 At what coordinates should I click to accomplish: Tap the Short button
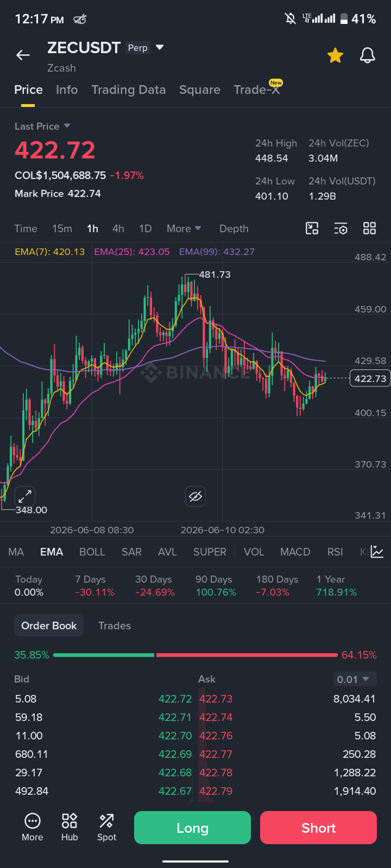coord(318,828)
